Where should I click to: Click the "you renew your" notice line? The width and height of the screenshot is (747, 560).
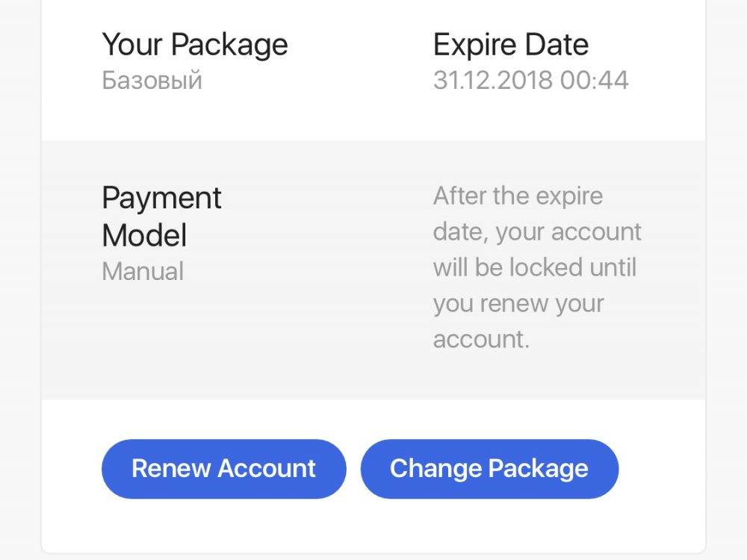click(518, 304)
